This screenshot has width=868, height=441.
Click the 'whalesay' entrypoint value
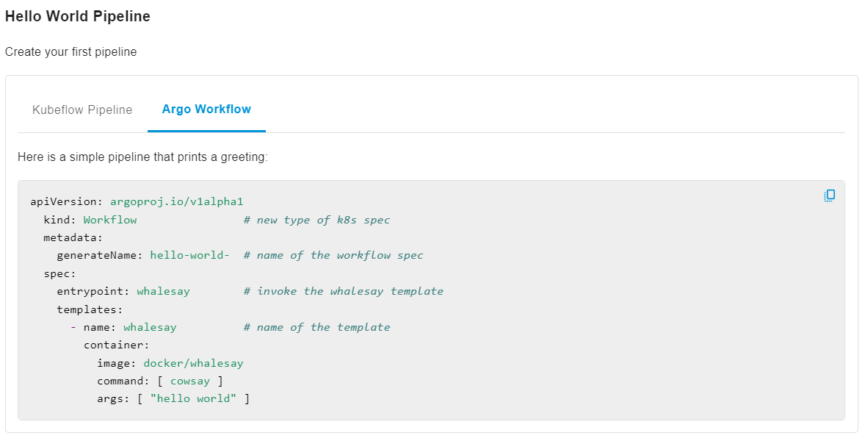pos(163,291)
